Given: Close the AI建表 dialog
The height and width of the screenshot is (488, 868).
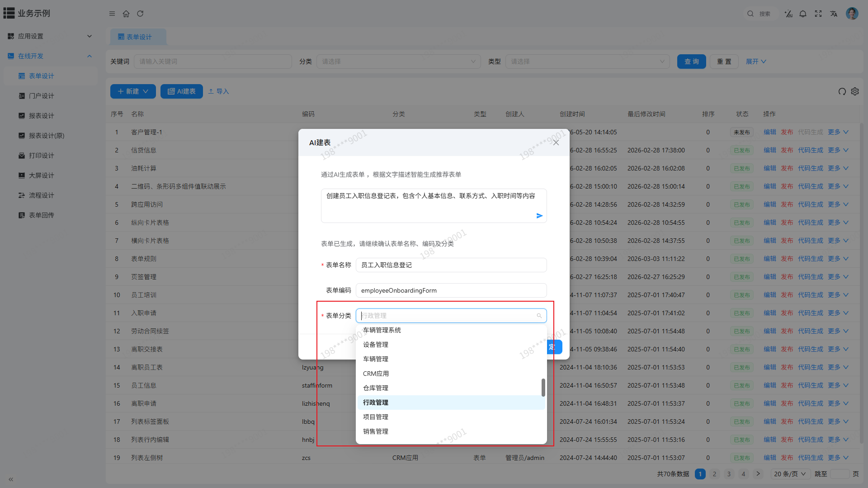Looking at the screenshot, I should (x=556, y=142).
